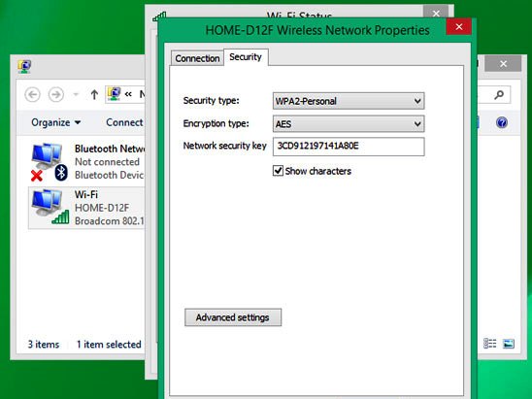The height and width of the screenshot is (399, 532).
Task: Open the recent locations dropdown arrow
Action: coord(76,94)
